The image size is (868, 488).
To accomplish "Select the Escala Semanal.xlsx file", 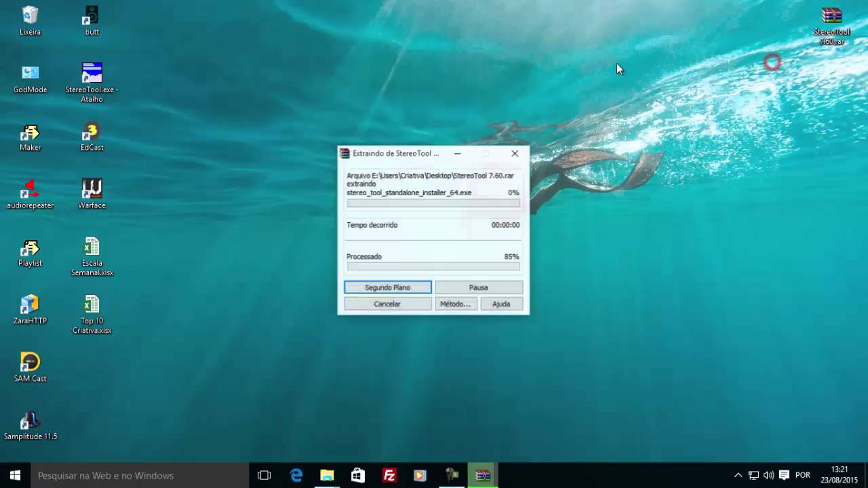I will pos(92,256).
